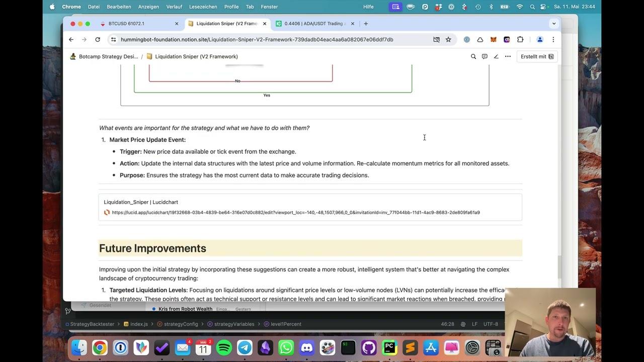Click the blocked-camera icon in address bar
This screenshot has width=644, height=362.
(x=436, y=39)
